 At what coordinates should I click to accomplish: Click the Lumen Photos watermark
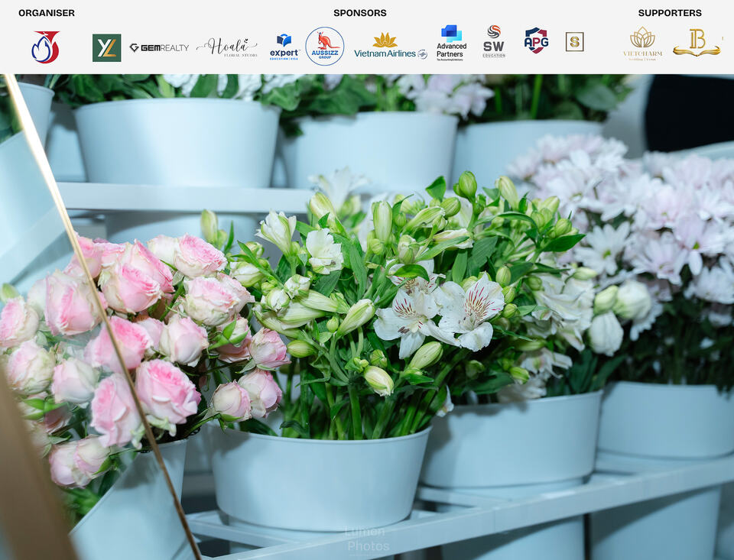[368, 539]
